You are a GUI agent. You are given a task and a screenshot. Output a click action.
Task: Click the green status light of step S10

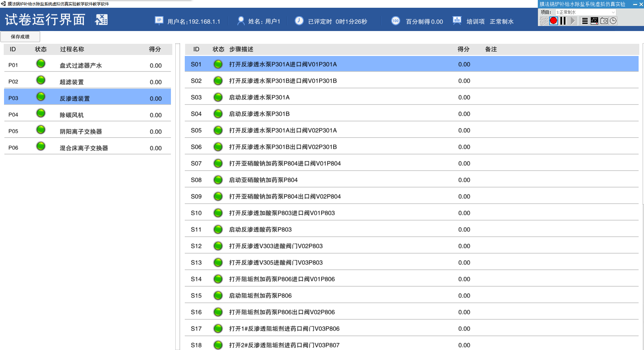(x=218, y=213)
